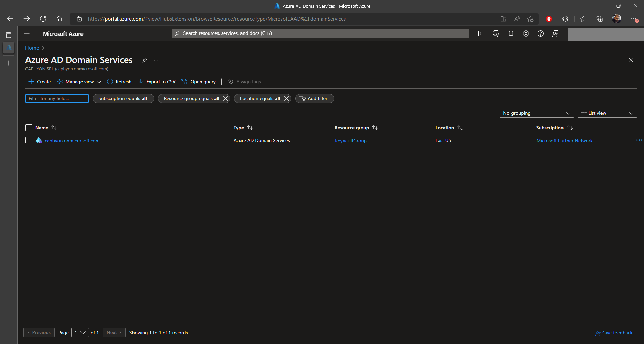Click Refresh in the command bar
644x344 pixels.
(119, 82)
